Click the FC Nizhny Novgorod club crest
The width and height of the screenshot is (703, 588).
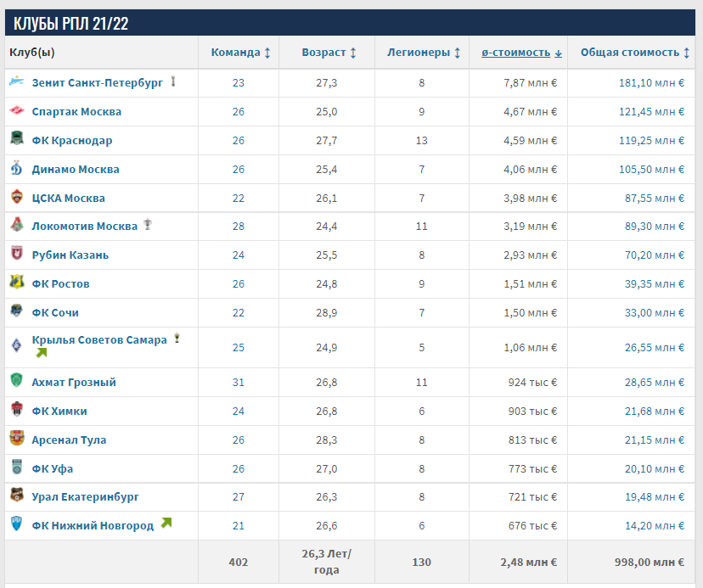[17, 524]
